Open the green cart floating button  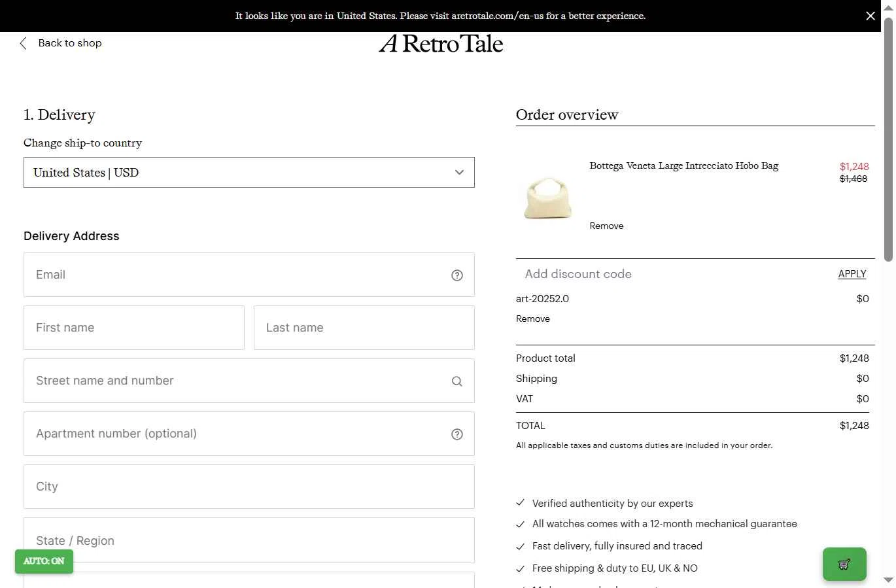[x=844, y=564]
